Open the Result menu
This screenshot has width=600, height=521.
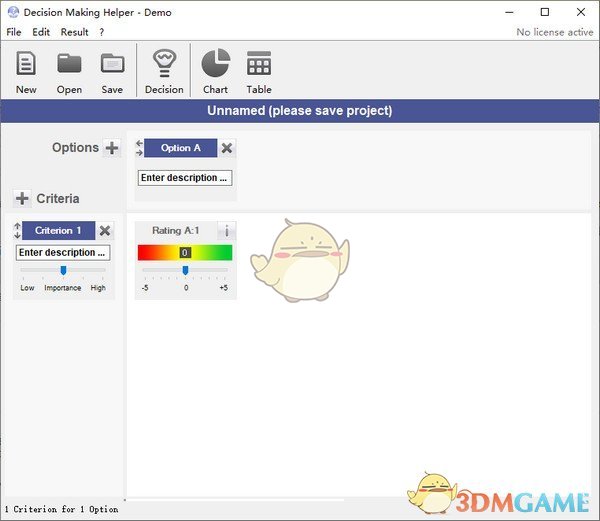pos(74,32)
